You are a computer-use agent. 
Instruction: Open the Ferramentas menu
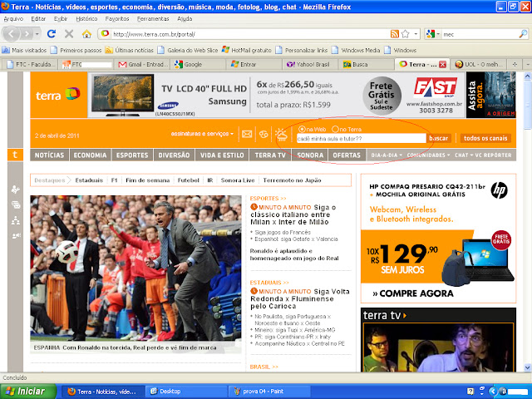click(153, 19)
